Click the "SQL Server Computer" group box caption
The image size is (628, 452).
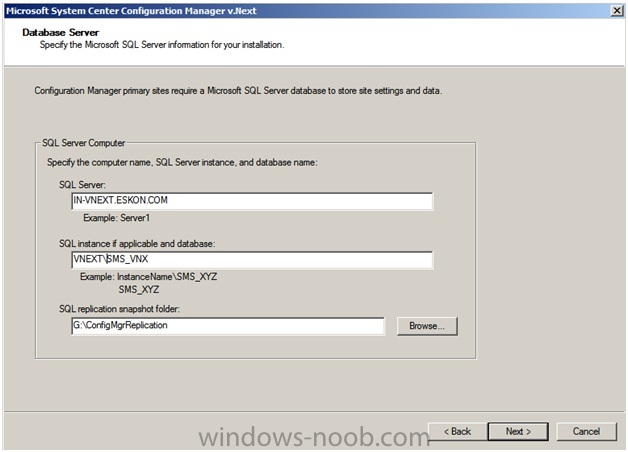[84, 143]
